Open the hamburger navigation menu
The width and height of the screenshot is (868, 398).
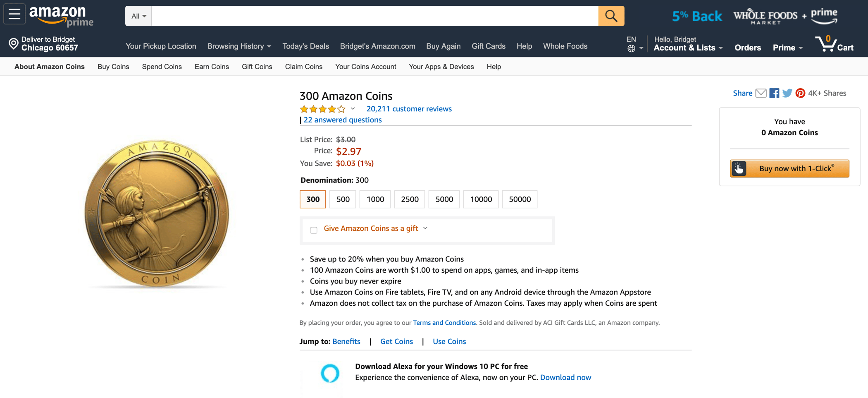pos(14,14)
